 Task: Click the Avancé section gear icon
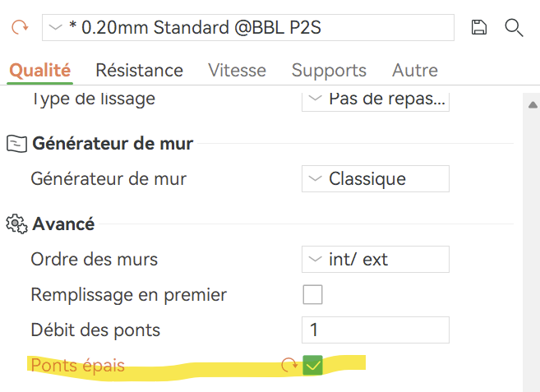point(16,224)
